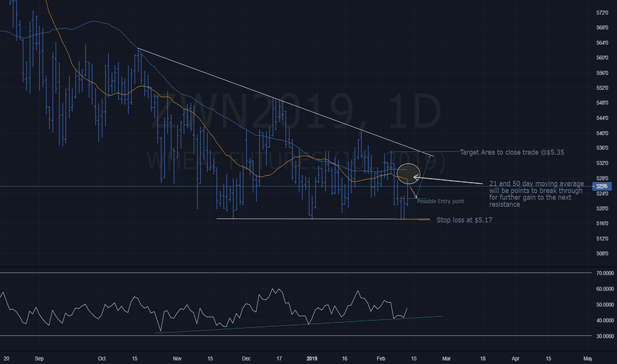617x364 pixels.
Task: Click the 2019 year label on the time axis
Action: tap(312, 359)
